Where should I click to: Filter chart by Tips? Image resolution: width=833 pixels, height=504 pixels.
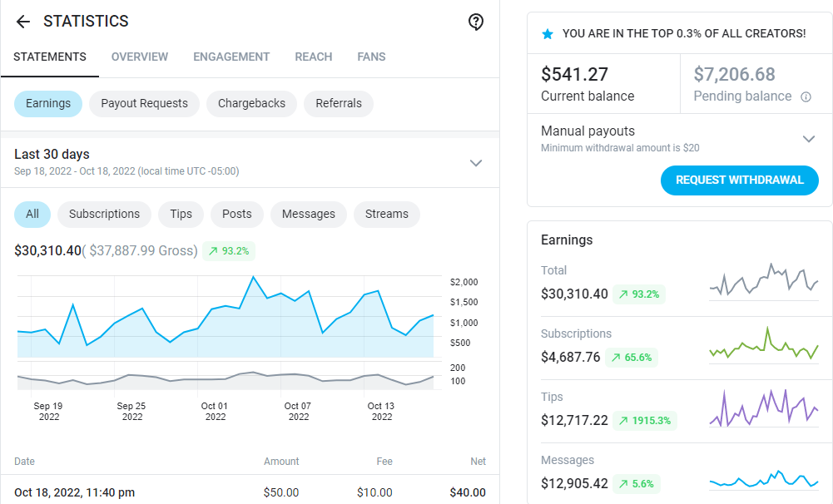[181, 214]
